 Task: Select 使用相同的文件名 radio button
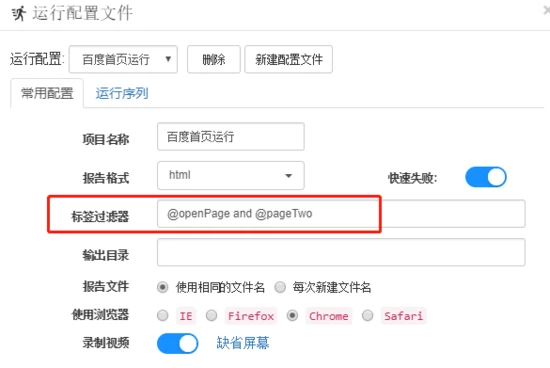[x=162, y=287]
